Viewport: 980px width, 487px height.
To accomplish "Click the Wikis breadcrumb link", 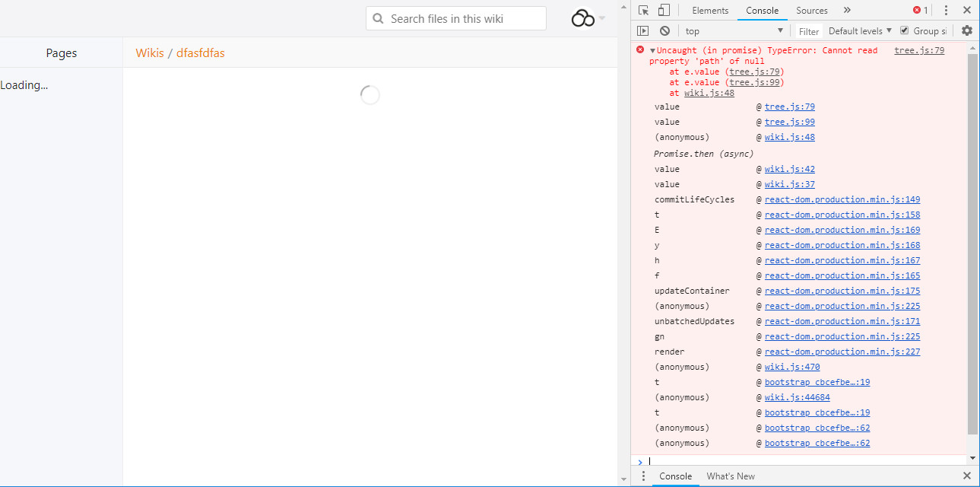I will (150, 53).
